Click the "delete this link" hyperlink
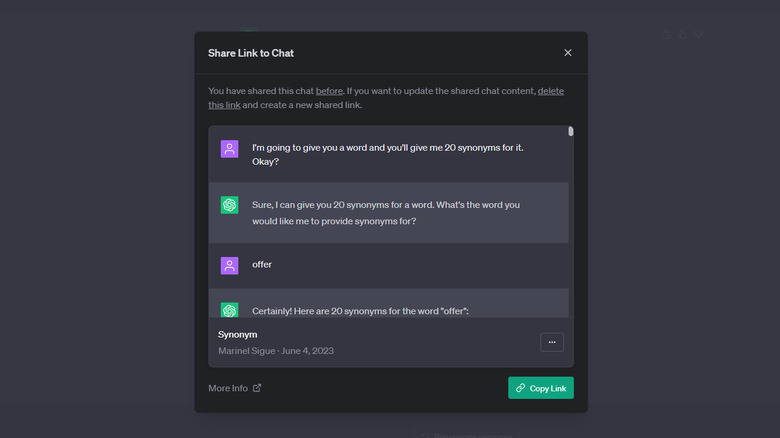 tap(225, 105)
